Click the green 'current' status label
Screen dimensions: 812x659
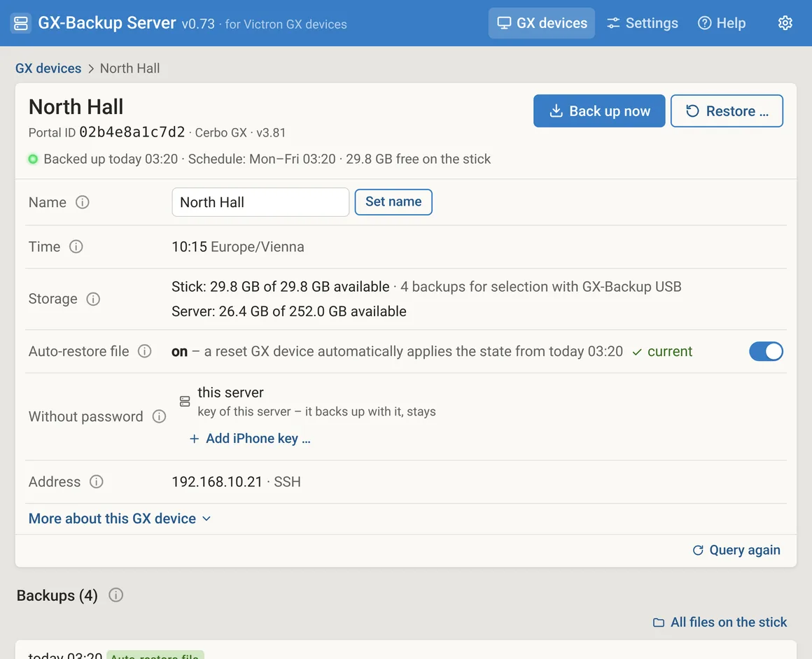(662, 351)
